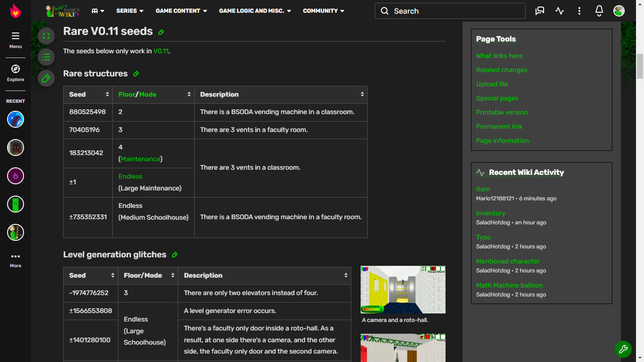The height and width of the screenshot is (362, 644).
Task: Open the GAME LOGIC AND MISC. menu
Action: pyautogui.click(x=255, y=11)
